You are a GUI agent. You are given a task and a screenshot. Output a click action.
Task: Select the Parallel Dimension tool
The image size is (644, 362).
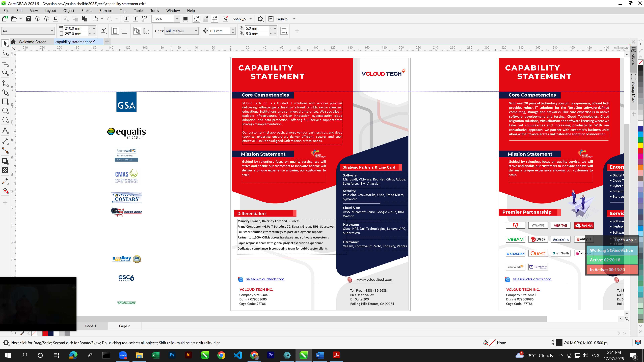[5, 141]
